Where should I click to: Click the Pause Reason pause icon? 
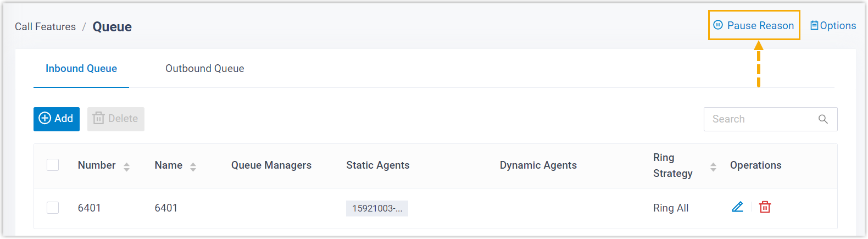coord(718,25)
